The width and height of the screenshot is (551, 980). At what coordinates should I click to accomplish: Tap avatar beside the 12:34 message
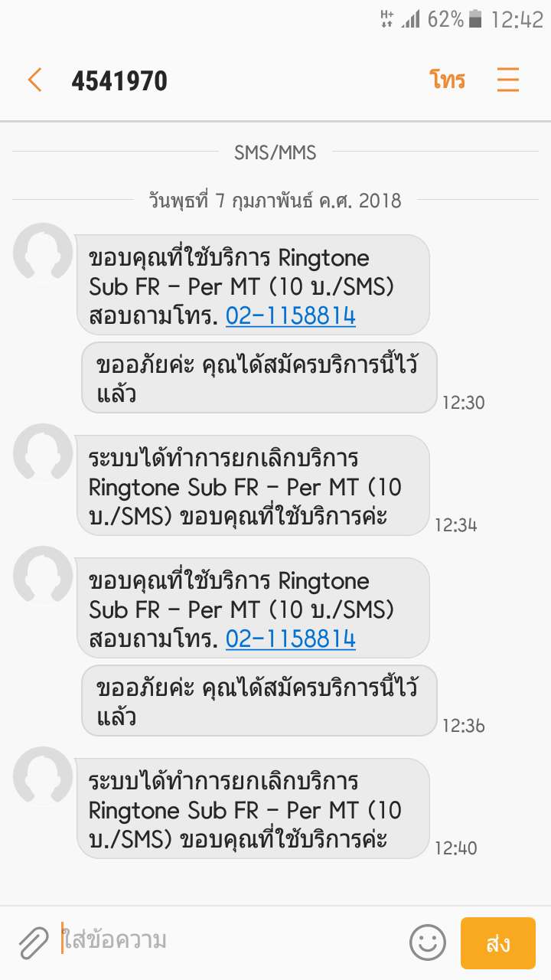pos(43,453)
